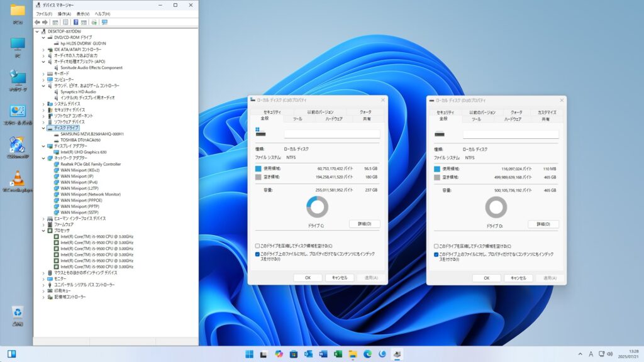Uncheck content indexing checkbox in D: properties
This screenshot has height=362, width=644.
point(436,255)
